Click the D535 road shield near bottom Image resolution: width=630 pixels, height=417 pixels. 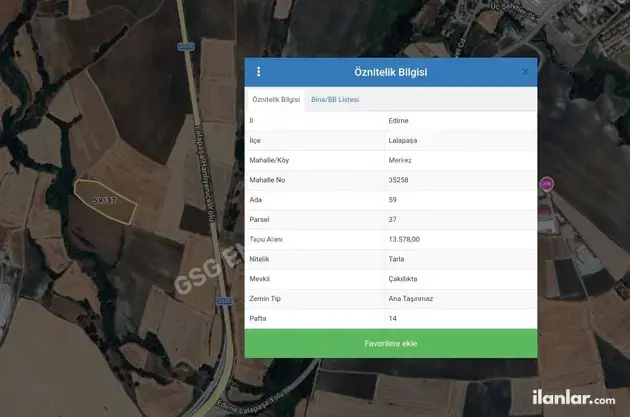pyautogui.click(x=224, y=301)
